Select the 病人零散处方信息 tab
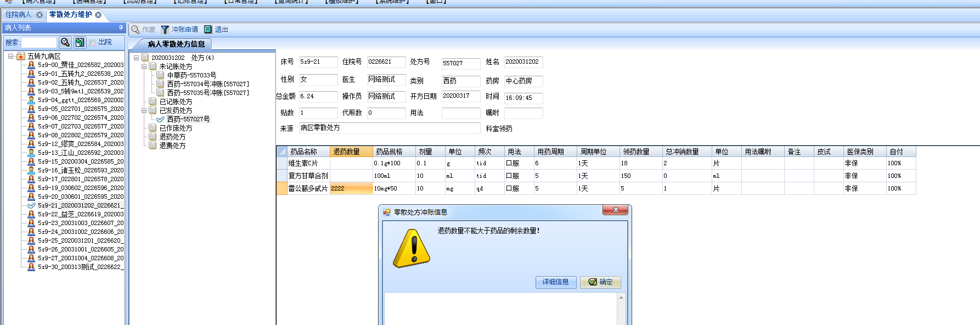Viewport: 980px width, 325px height. point(176,44)
